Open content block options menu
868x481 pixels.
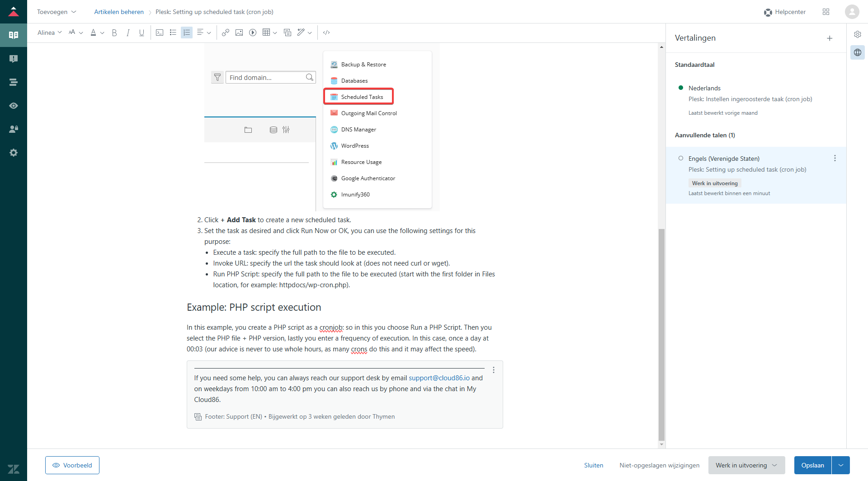(x=494, y=370)
